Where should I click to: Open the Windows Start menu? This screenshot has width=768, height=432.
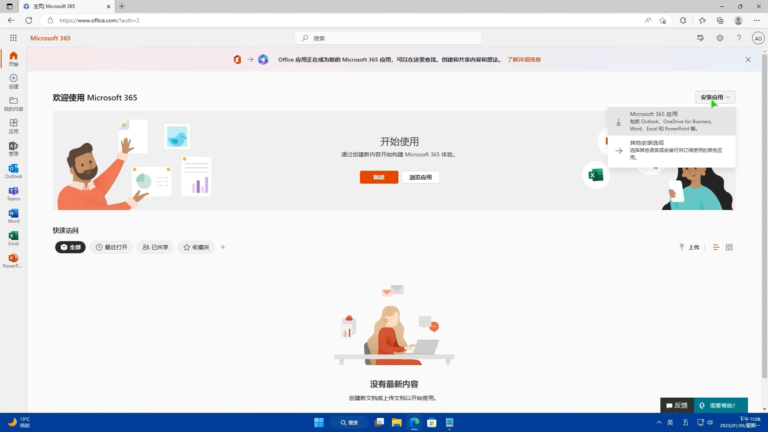pyautogui.click(x=319, y=422)
